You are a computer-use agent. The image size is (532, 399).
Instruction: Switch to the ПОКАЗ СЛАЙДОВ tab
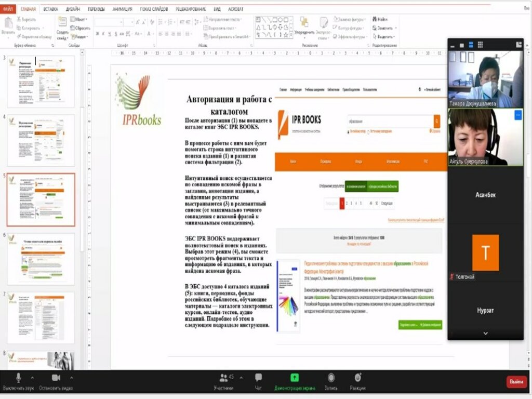click(154, 9)
